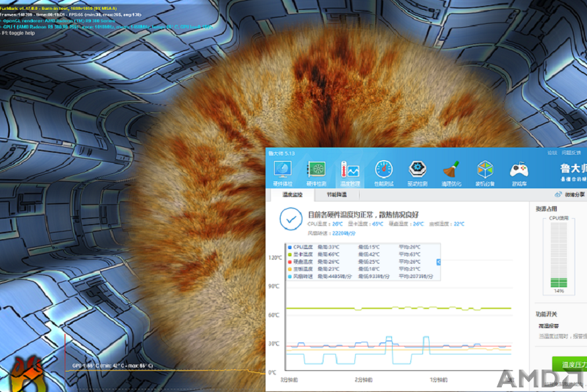
Task: Collapse the temperature legend with blue arrow
Action: tap(438, 262)
